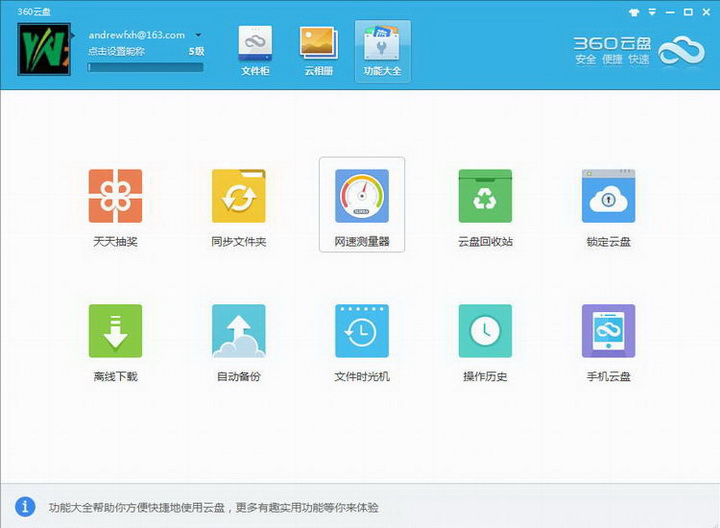The width and height of the screenshot is (720, 528).
Task: Start the 自动备份 auto backup feature
Action: click(238, 331)
